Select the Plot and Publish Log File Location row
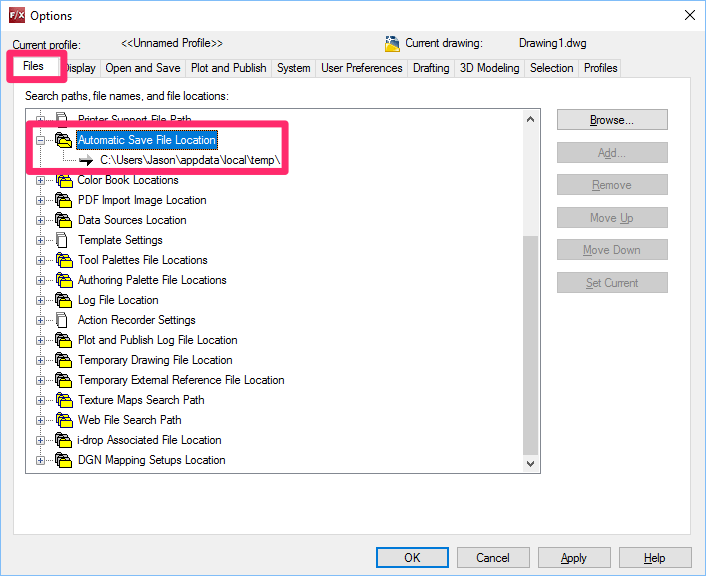This screenshot has width=706, height=576. tap(158, 340)
